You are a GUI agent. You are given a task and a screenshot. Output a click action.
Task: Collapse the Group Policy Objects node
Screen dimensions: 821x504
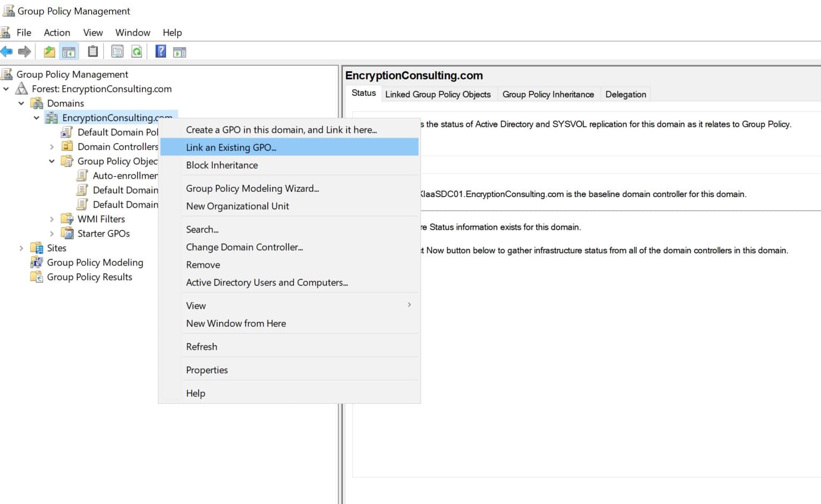[52, 161]
